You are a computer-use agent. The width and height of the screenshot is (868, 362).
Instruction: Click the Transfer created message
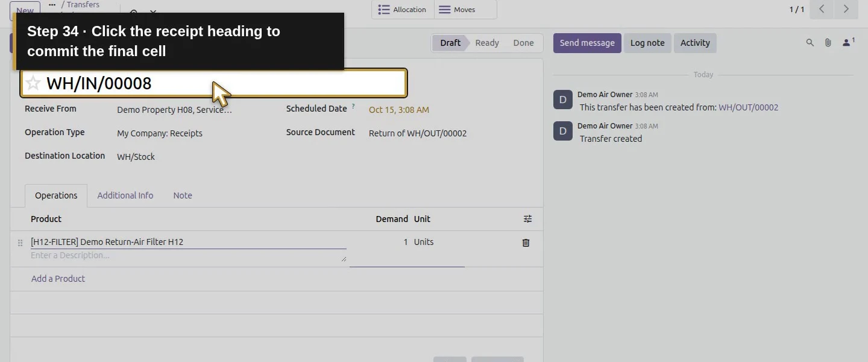[x=611, y=139]
